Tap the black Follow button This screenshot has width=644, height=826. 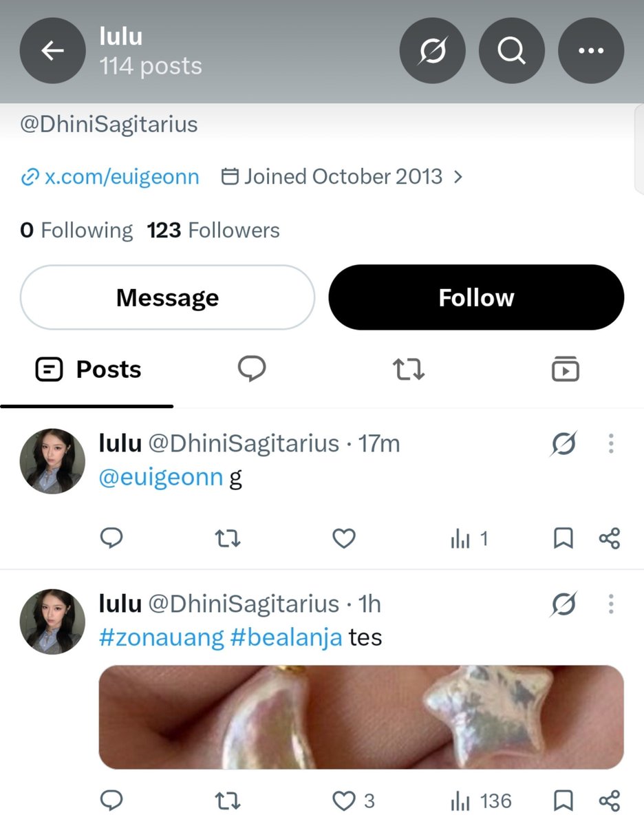[476, 297]
